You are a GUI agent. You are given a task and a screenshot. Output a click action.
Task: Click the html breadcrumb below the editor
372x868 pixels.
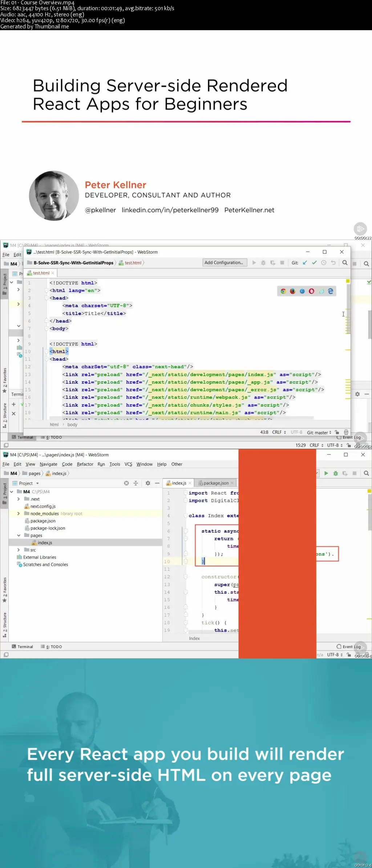(x=54, y=424)
